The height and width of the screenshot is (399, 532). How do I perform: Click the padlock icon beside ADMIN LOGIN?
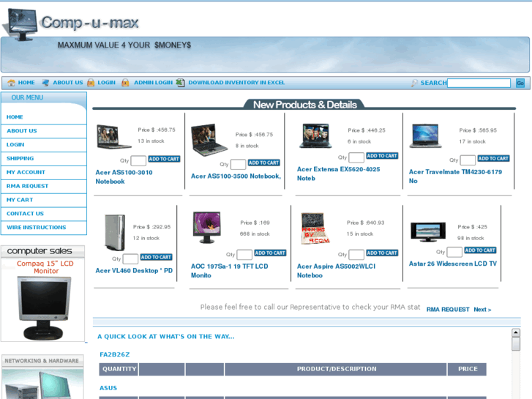click(125, 83)
